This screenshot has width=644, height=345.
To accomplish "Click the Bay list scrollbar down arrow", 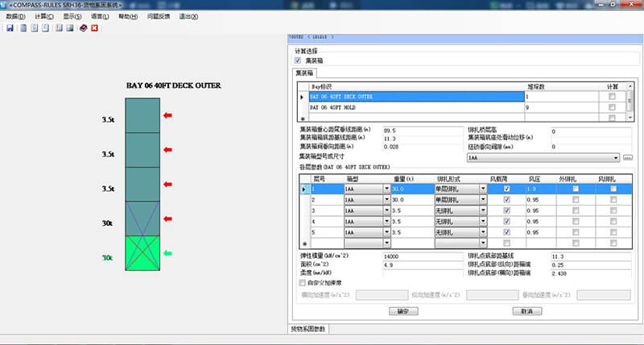I will coord(630,118).
